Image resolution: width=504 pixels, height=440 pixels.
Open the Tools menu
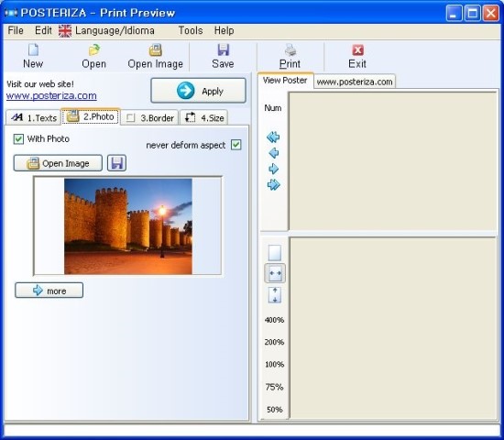coord(191,30)
